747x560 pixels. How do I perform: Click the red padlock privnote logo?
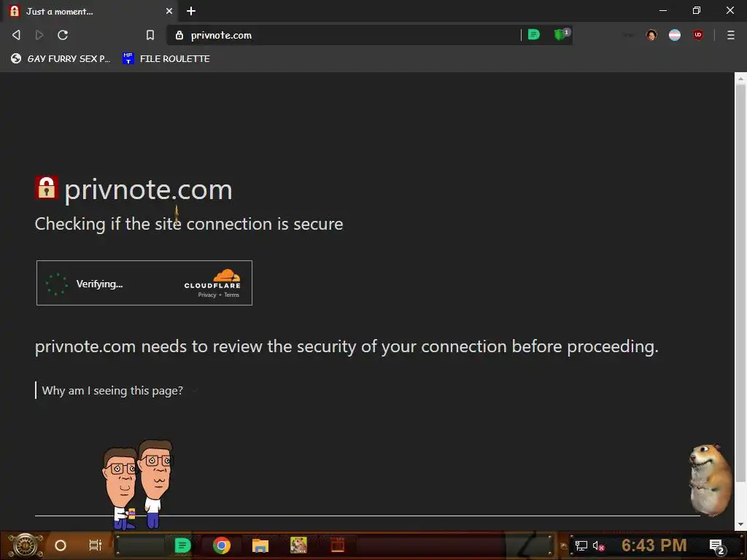[x=47, y=187]
